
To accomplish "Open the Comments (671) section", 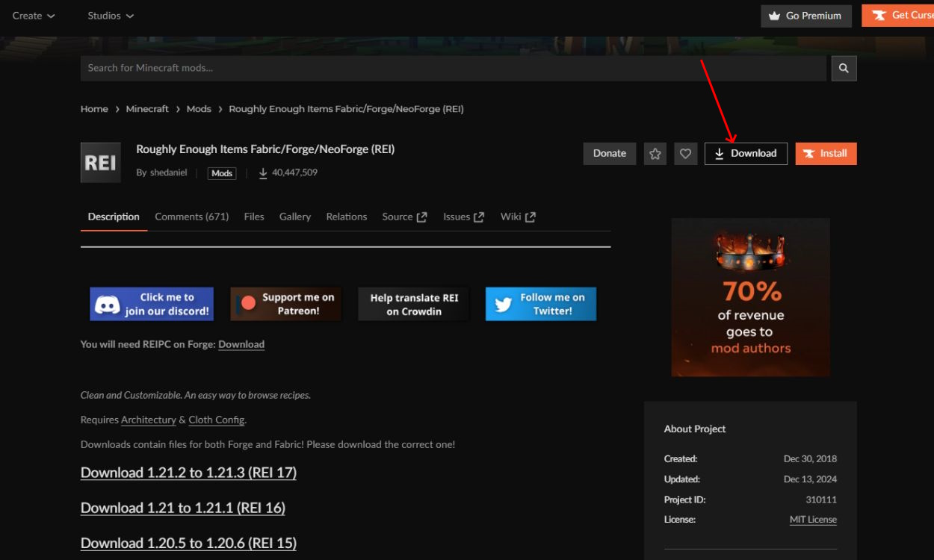I will [192, 216].
